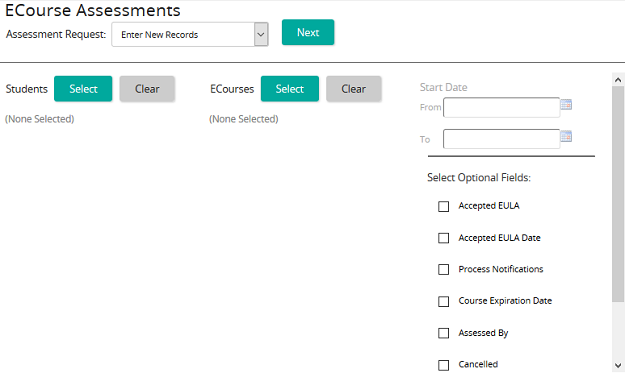Click the Next button

point(308,32)
